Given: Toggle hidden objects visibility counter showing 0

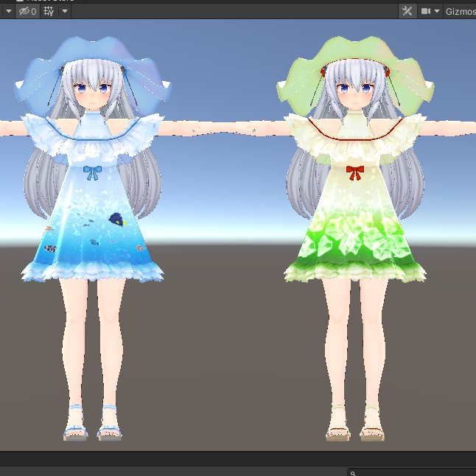Looking at the screenshot, I should coord(27,12).
